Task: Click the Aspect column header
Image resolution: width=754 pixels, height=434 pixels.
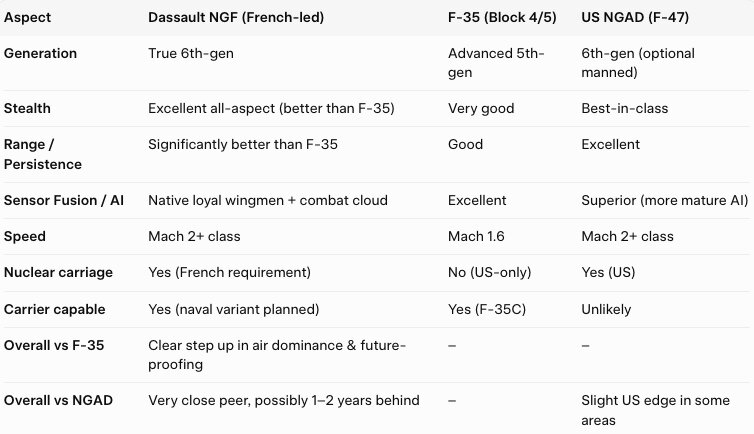Action: (x=27, y=18)
